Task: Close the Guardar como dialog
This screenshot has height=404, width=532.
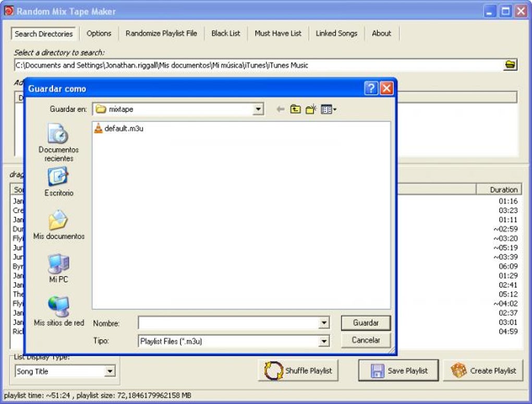Action: coord(386,88)
